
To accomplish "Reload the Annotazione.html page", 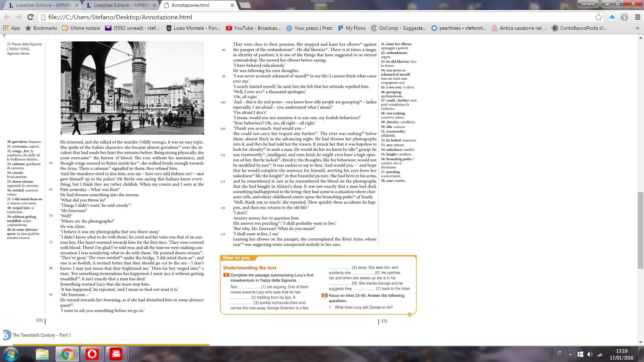I will tap(30, 17).
